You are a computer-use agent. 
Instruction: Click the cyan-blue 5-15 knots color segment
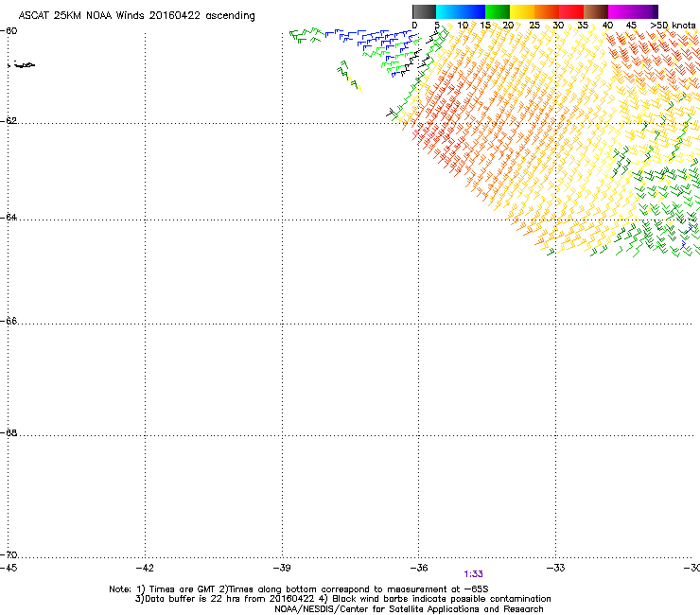pyautogui.click(x=461, y=11)
